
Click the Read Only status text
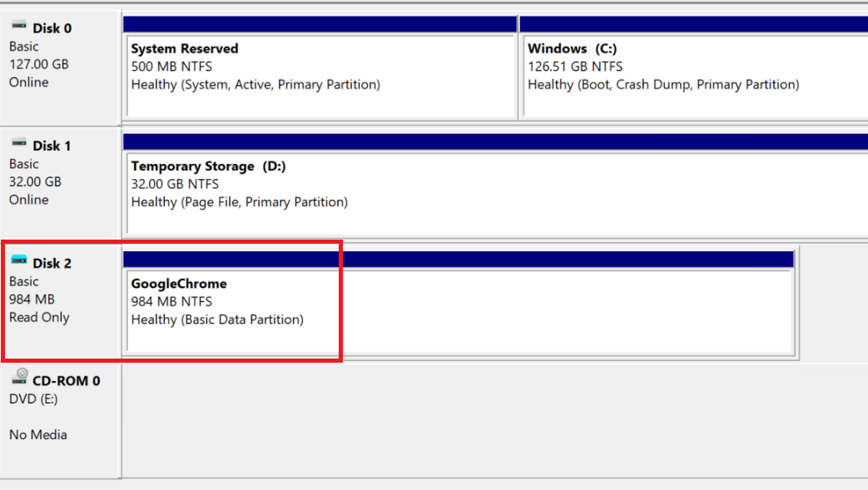39,317
